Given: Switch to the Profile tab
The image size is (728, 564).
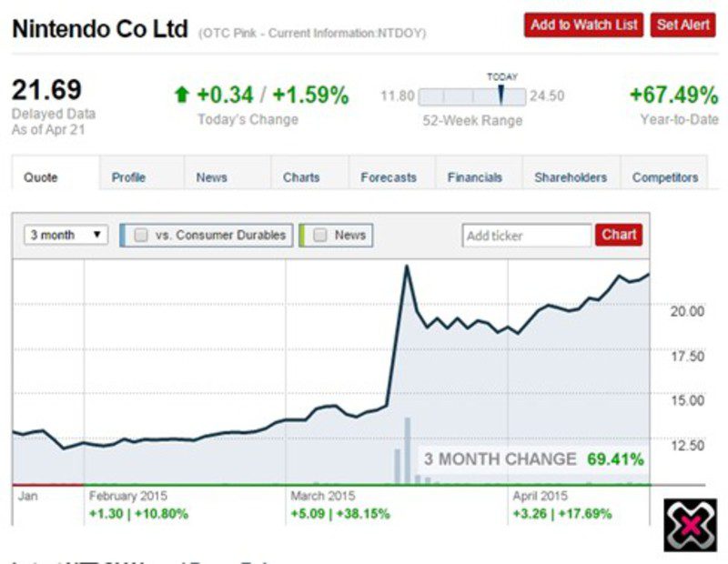Looking at the screenshot, I should point(128,177).
